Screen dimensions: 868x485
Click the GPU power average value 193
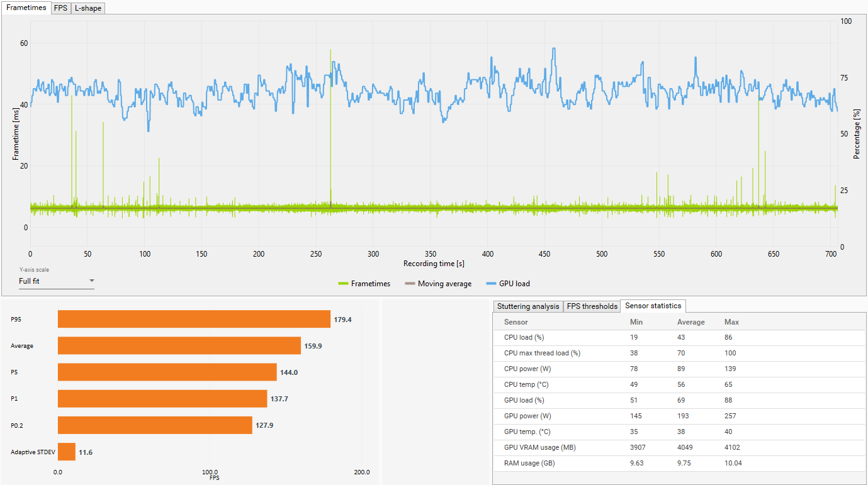(x=683, y=416)
